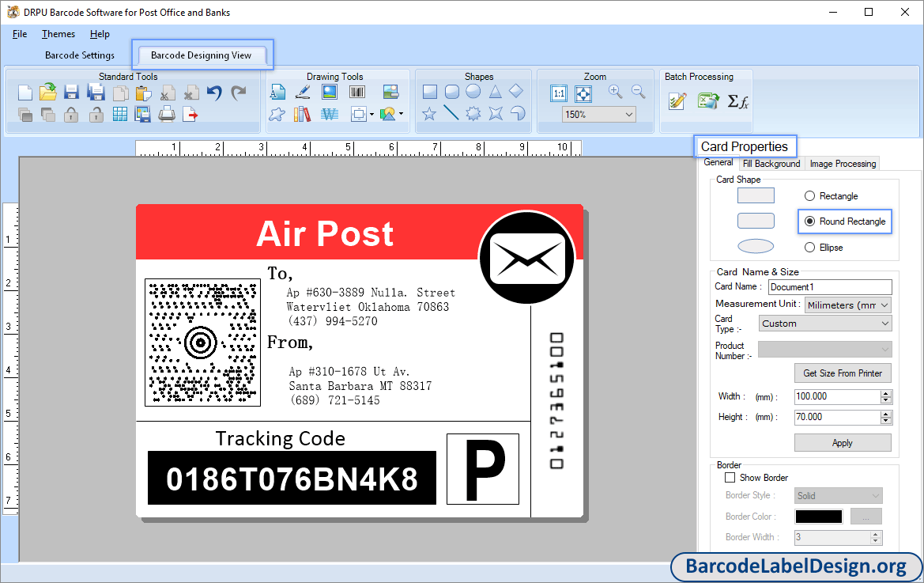This screenshot has height=583, width=924.
Task: Toggle the grid view icon
Action: click(119, 115)
